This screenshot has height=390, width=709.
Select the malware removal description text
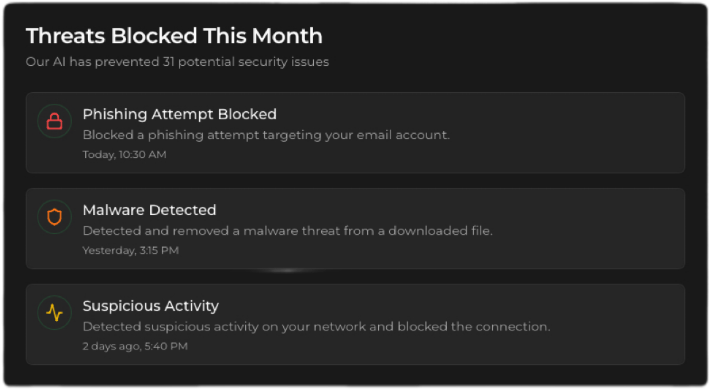tap(288, 231)
